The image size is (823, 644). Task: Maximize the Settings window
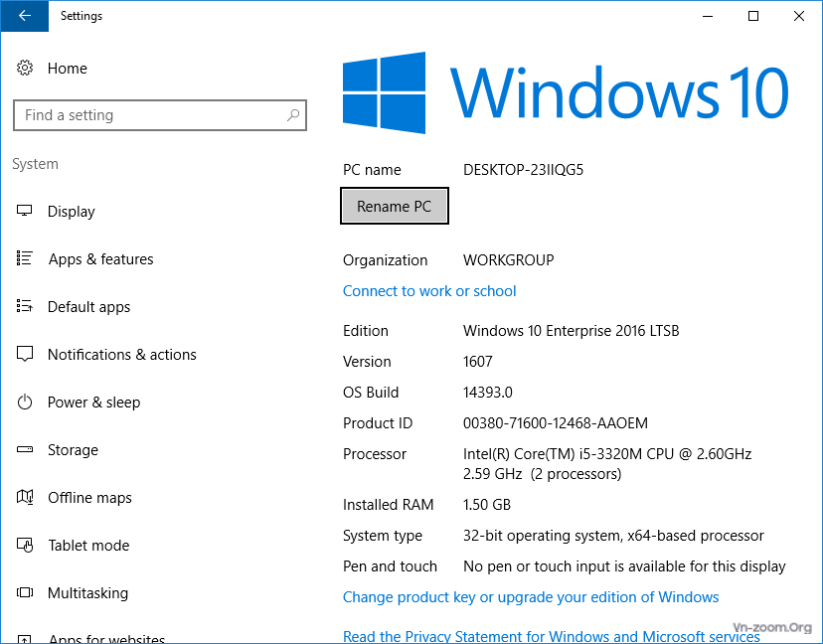coord(753,16)
